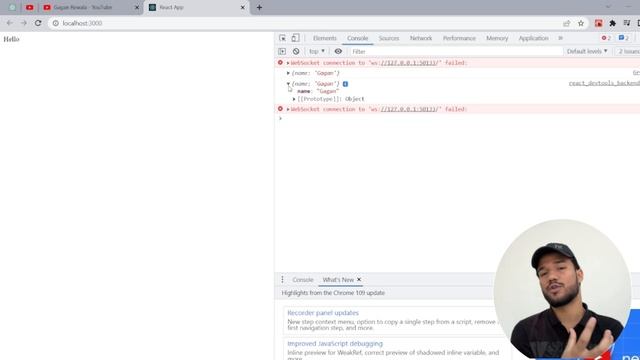
Task: Open the react_devtools_backend source link
Action: click(x=604, y=83)
